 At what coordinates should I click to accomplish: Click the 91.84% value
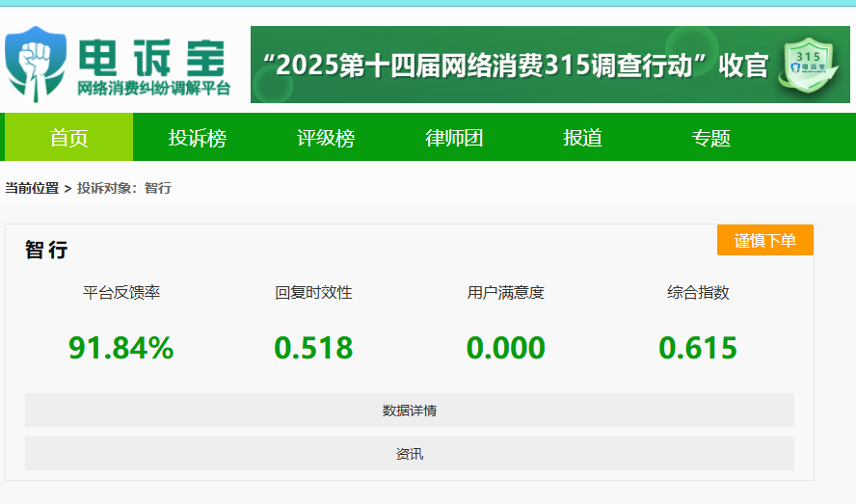click(x=121, y=349)
